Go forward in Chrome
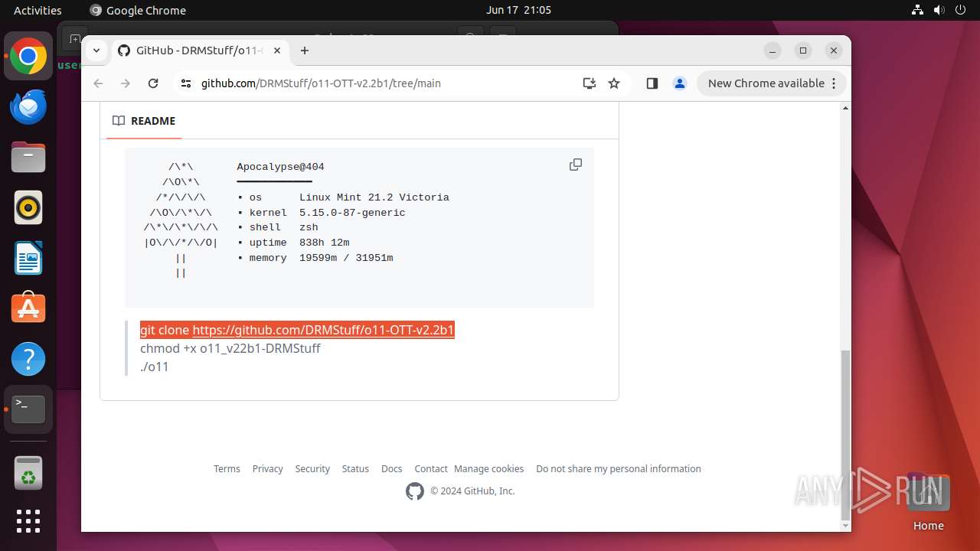Viewport: 980px width, 551px height. click(x=126, y=83)
